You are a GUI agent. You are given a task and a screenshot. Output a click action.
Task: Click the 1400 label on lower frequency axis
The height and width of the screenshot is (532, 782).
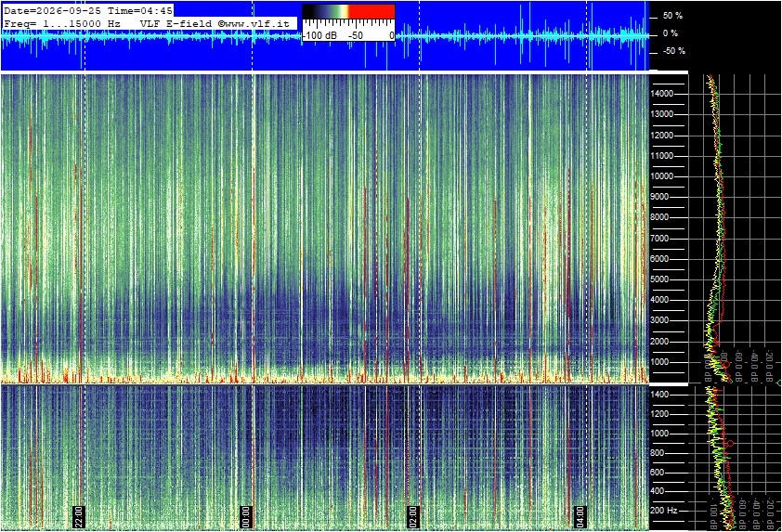(x=659, y=395)
